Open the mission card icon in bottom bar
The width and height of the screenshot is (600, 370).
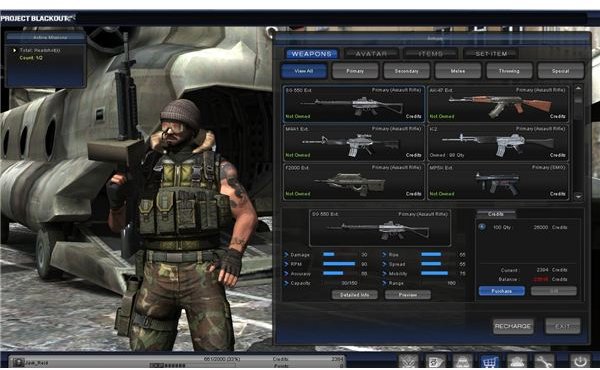point(436,362)
